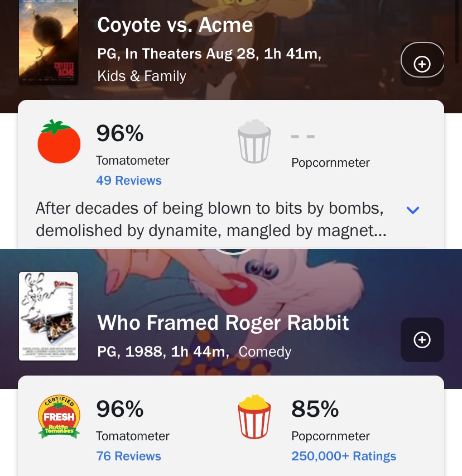Open the Coyote vs. Acme title
The height and width of the screenshot is (476, 462).
[175, 25]
